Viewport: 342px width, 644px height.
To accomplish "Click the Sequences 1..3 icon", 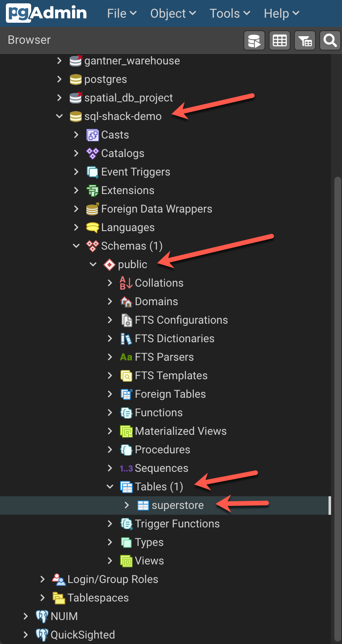I will click(x=126, y=468).
